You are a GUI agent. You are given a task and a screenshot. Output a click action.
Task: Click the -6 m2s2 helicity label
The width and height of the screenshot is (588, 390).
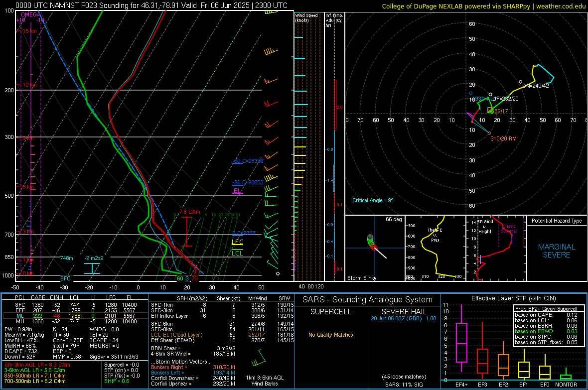point(94,259)
